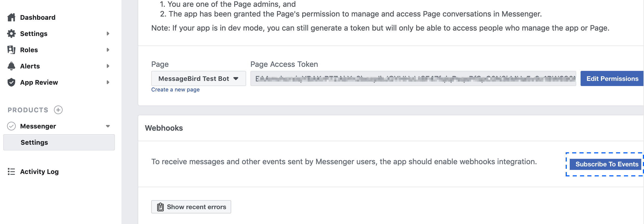Image resolution: width=644 pixels, height=224 pixels.
Task: Click the Dashboard house icon
Action: click(11, 17)
